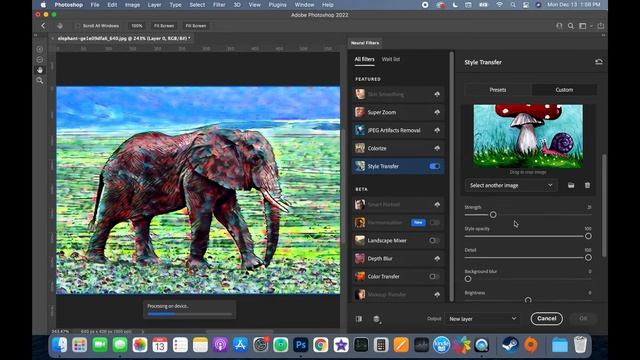The width and height of the screenshot is (640, 360).
Task: Open the Layer menu
Action: [x=154, y=5]
